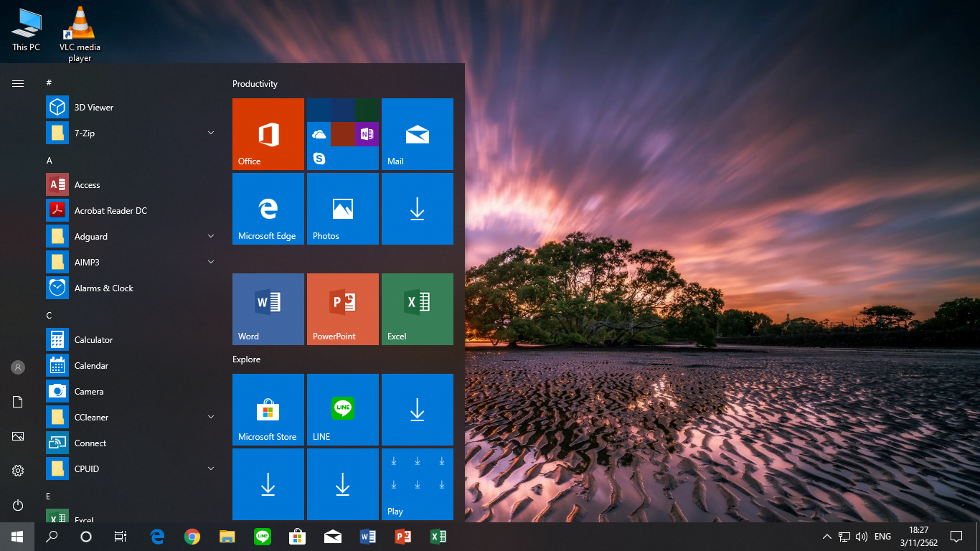Viewport: 980px width, 551px height.
Task: Show hidden system tray icons
Action: pyautogui.click(x=826, y=537)
